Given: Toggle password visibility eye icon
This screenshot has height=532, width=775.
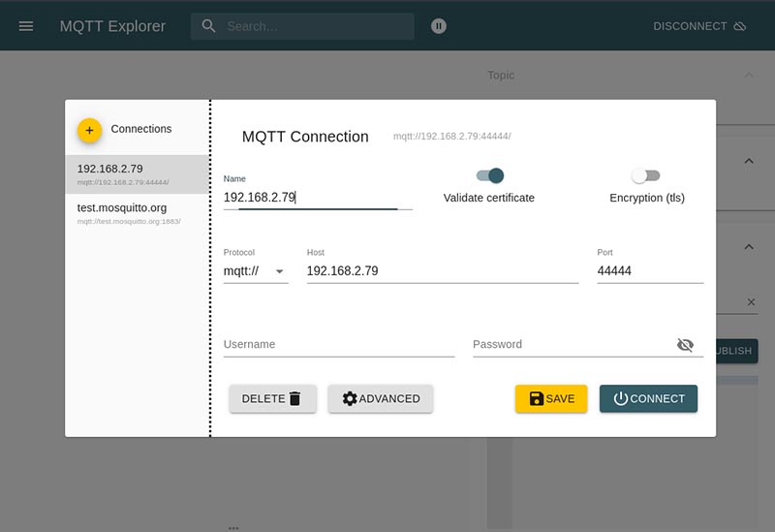Looking at the screenshot, I should coord(685,345).
